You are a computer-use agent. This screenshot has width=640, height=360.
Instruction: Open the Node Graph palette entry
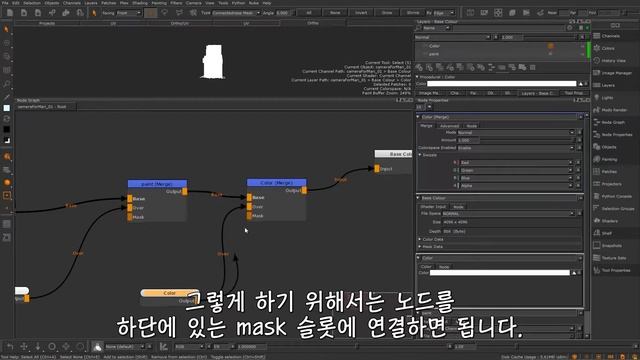pyautogui.click(x=609, y=122)
